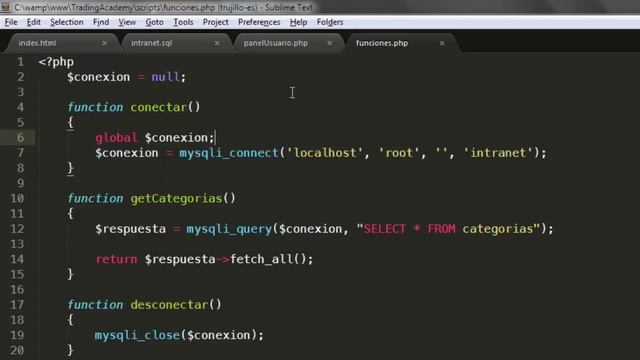Click the global keyword on line 6
The height and width of the screenshot is (360, 640).
pyautogui.click(x=116, y=138)
